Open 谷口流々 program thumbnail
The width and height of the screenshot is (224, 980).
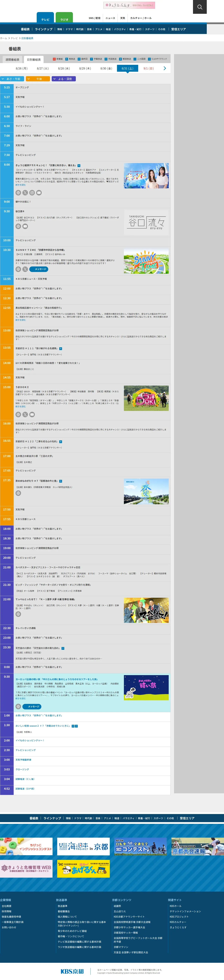(x=146, y=222)
